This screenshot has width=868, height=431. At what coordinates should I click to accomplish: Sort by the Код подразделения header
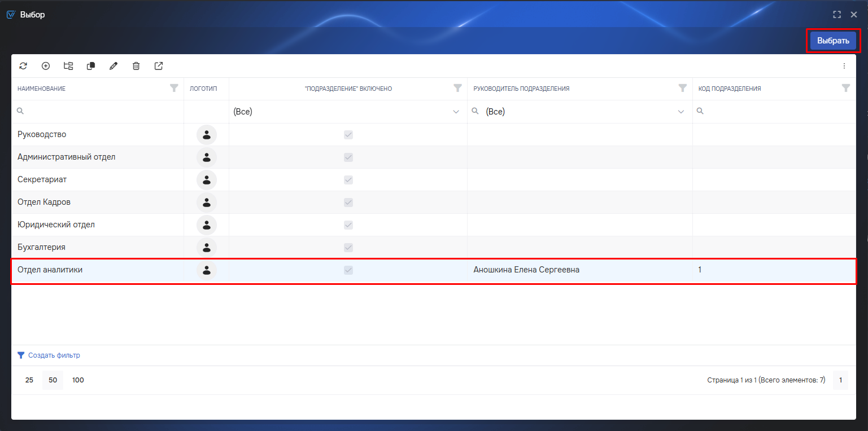tap(730, 89)
